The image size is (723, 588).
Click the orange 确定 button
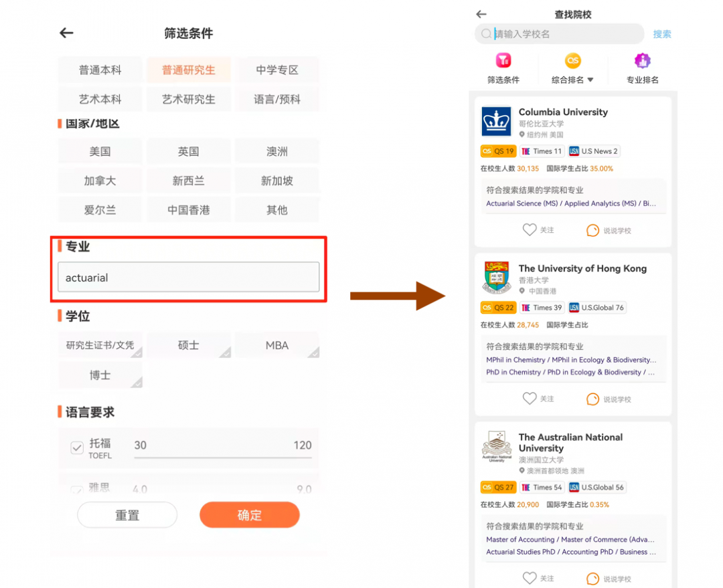(250, 514)
